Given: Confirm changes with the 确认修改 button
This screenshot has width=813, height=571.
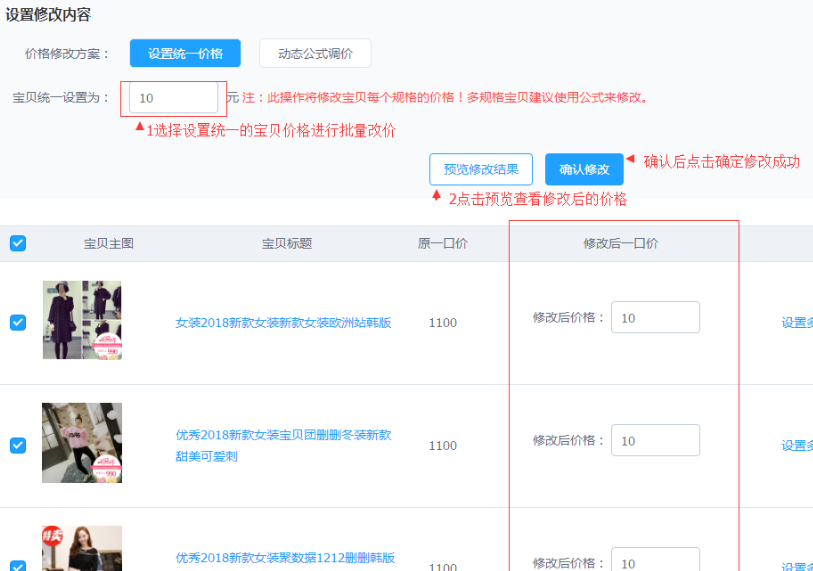Looking at the screenshot, I should (584, 169).
